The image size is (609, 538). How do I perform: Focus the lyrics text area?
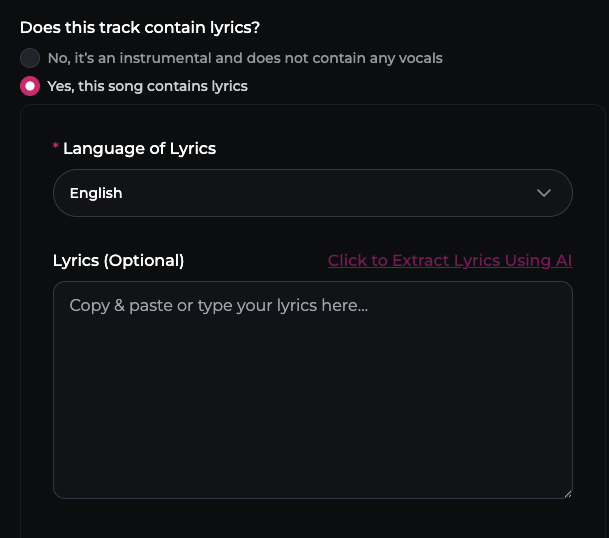312,390
